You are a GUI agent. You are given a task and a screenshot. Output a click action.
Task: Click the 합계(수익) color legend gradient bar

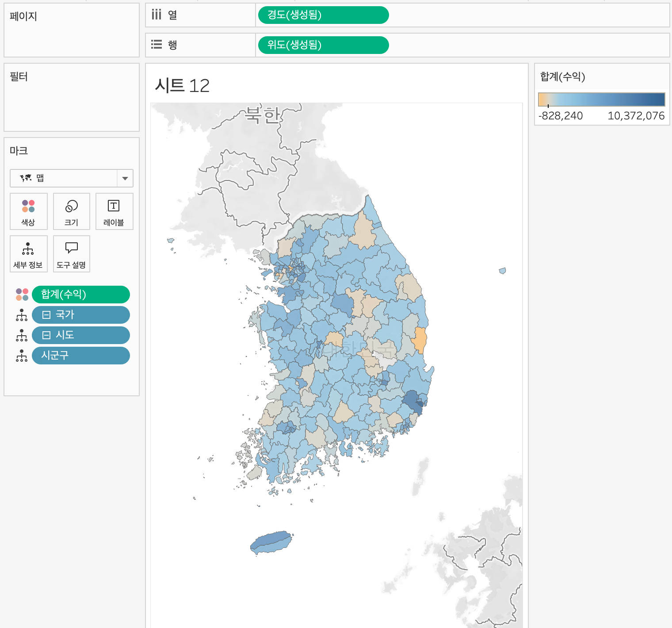[602, 100]
